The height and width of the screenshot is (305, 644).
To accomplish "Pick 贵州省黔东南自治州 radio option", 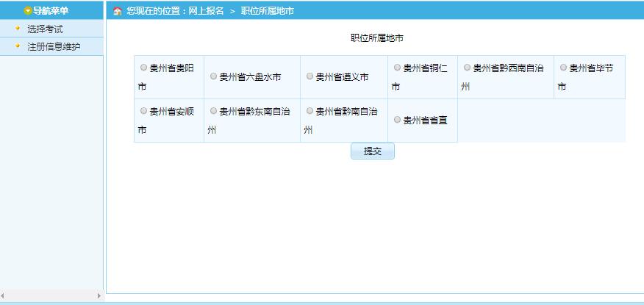I will tap(213, 111).
